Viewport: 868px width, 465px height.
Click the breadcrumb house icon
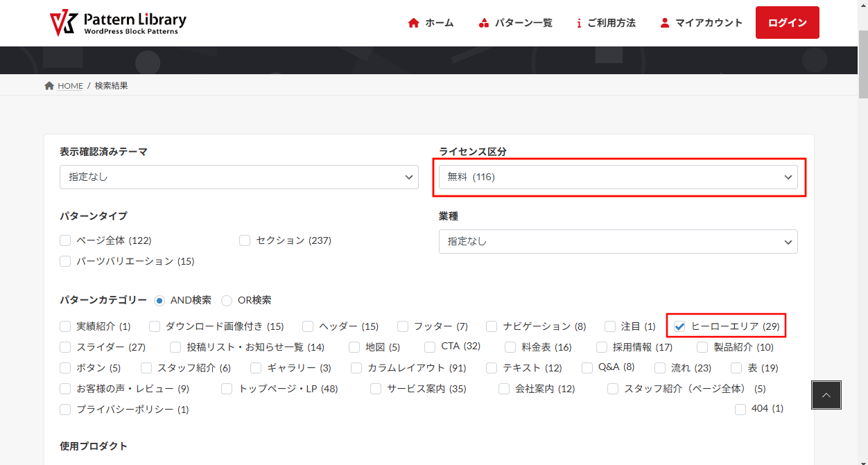(x=49, y=86)
